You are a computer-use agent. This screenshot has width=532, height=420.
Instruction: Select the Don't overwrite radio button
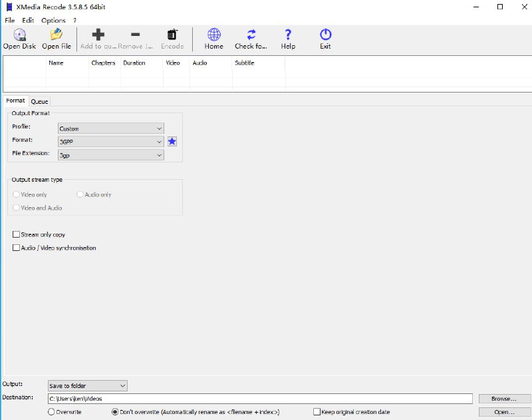coord(115,412)
